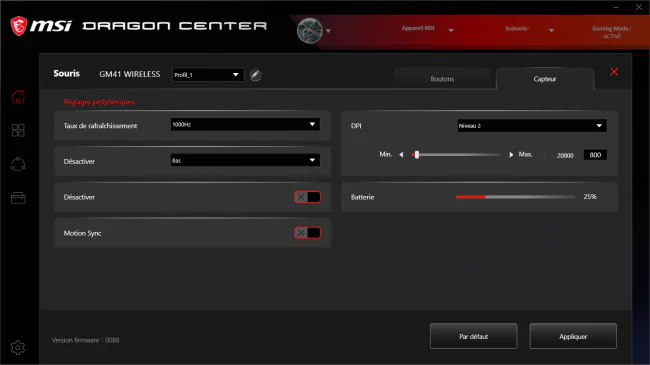Click the Par défaut button

coord(473,336)
